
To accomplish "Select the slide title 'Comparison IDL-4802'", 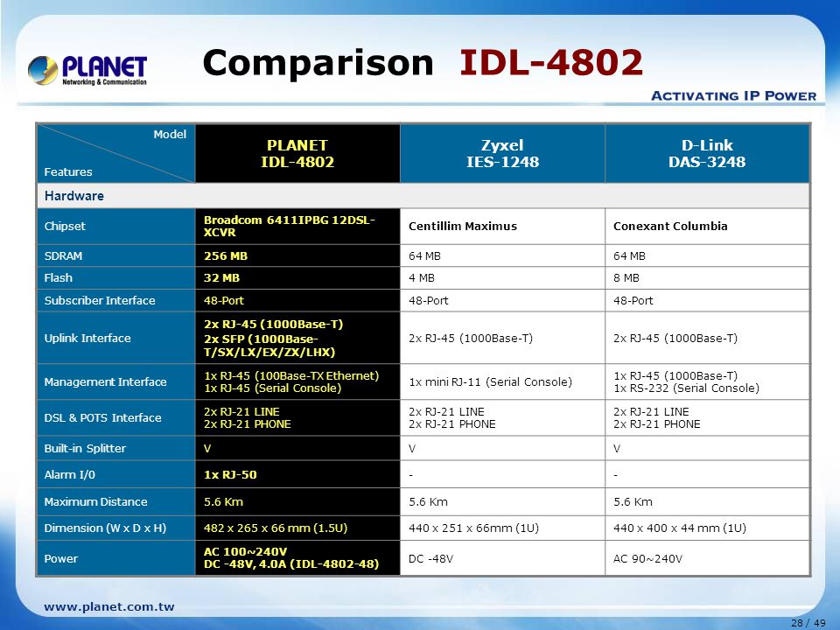I will coord(423,63).
